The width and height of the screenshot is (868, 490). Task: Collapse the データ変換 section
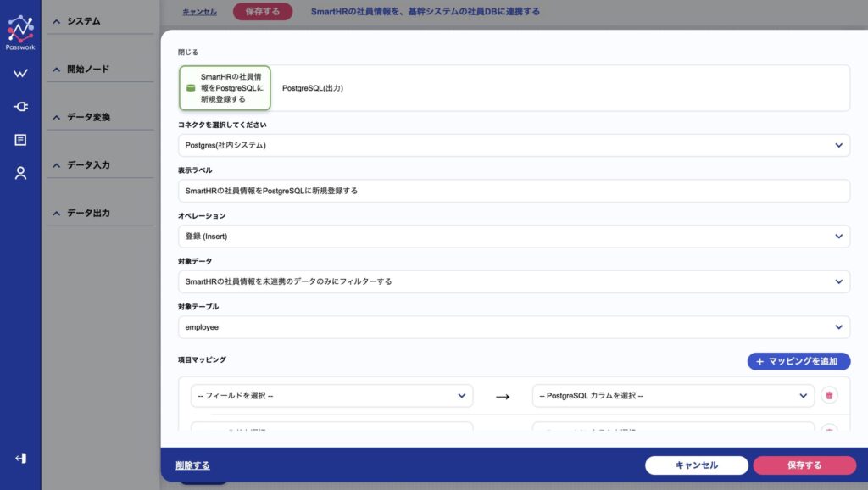point(100,117)
